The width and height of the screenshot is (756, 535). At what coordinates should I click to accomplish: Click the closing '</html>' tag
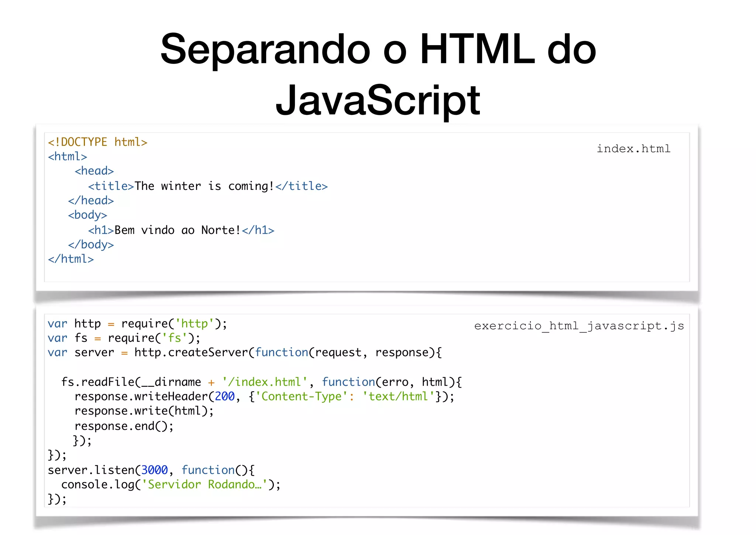point(71,259)
